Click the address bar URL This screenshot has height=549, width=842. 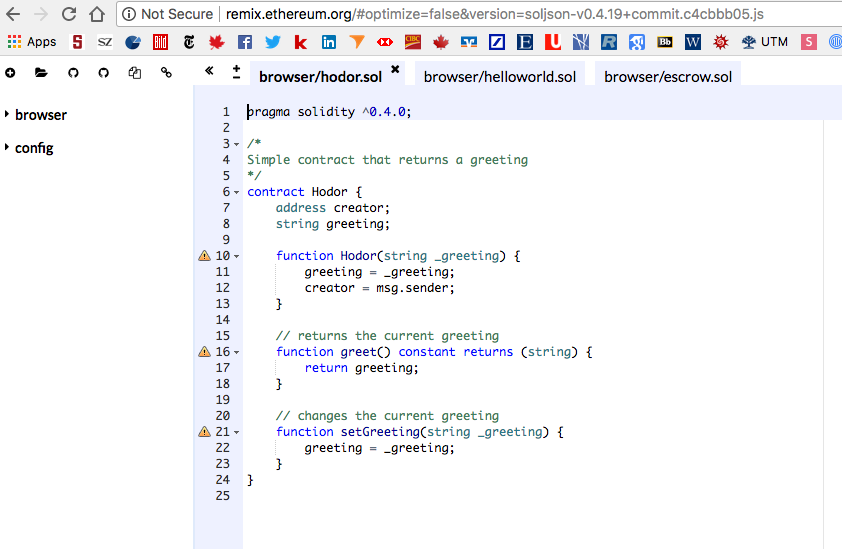pyautogui.click(x=494, y=14)
